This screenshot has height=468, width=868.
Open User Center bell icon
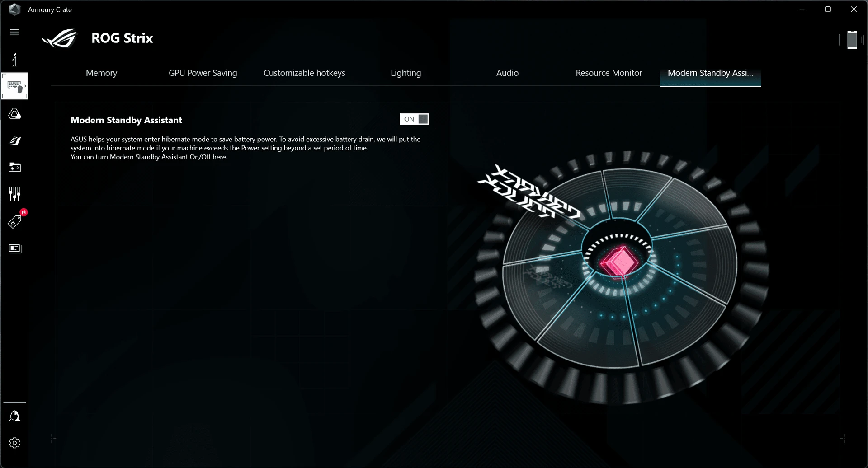14,416
